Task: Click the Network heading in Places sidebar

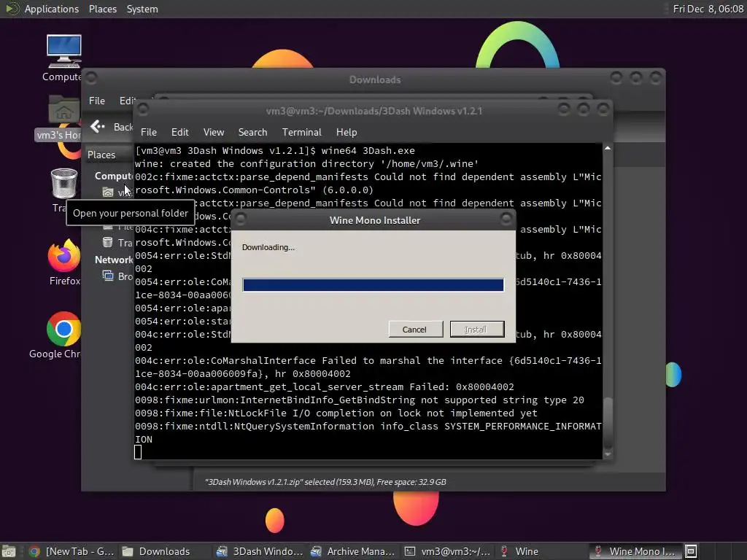Action: tap(114, 260)
